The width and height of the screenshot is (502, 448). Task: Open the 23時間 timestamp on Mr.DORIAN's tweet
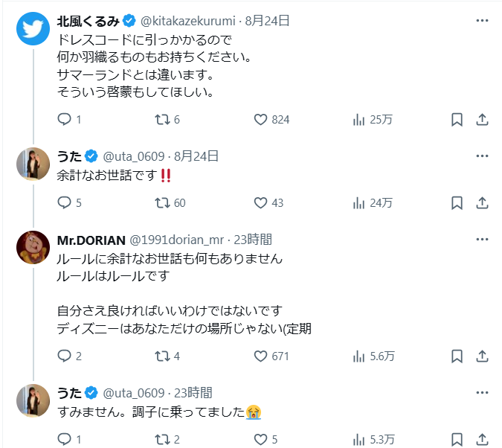254,239
